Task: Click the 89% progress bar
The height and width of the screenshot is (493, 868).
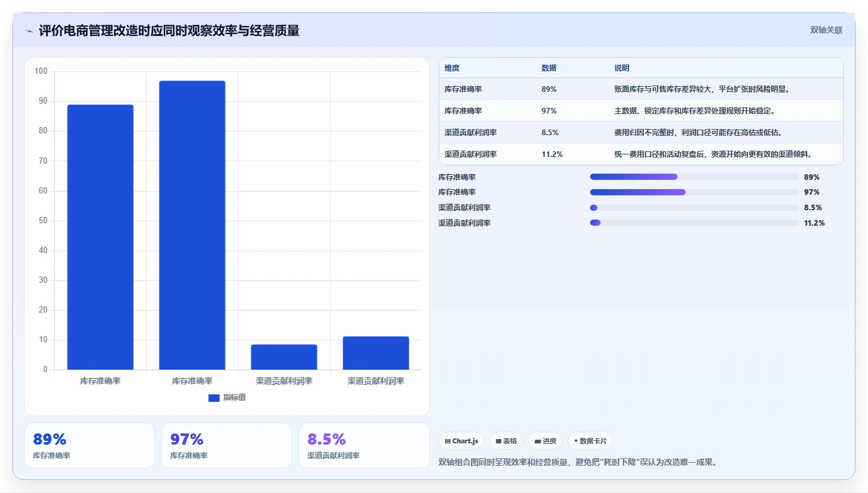Action: coord(694,177)
